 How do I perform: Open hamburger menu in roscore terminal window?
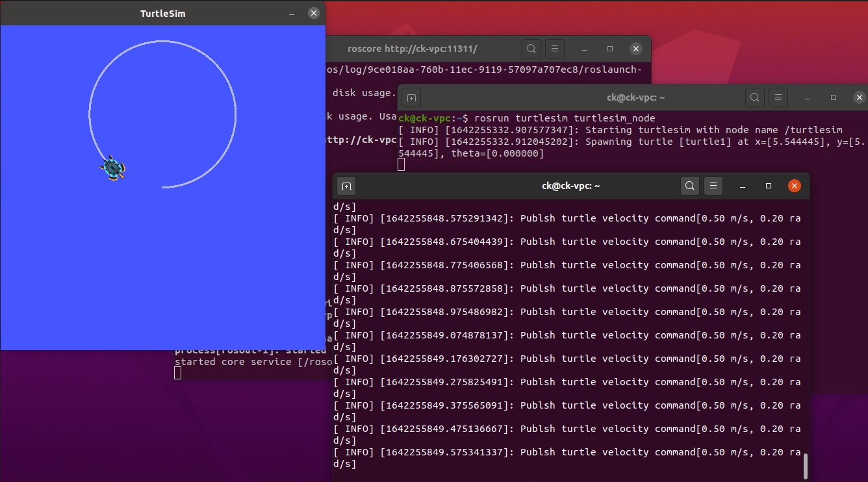click(554, 49)
